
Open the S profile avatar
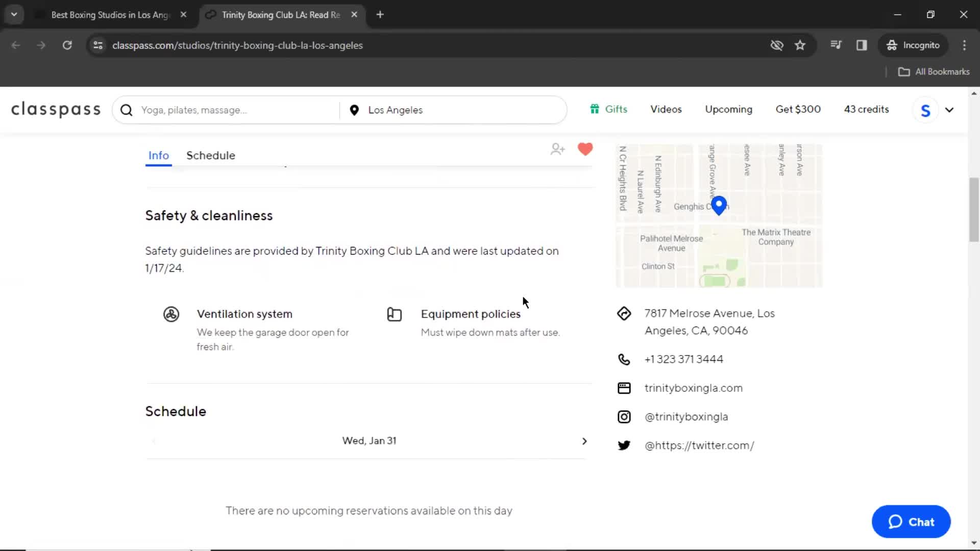coord(925,110)
